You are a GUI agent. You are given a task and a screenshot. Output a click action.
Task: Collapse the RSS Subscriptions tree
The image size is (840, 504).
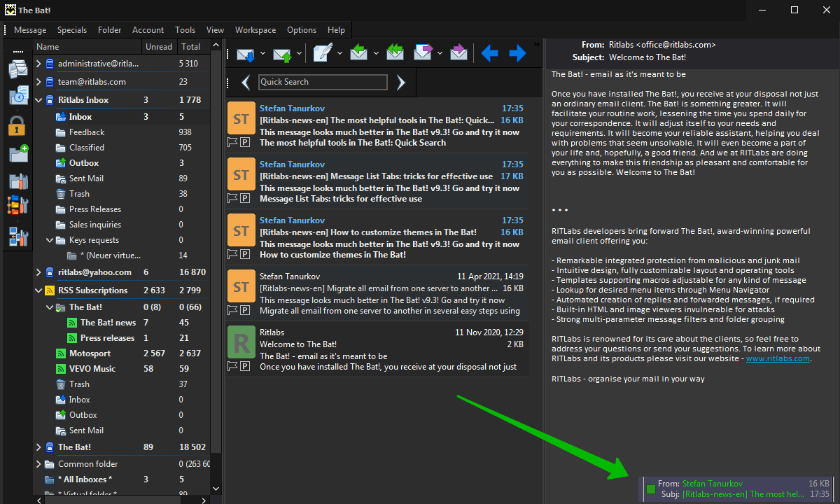click(39, 290)
